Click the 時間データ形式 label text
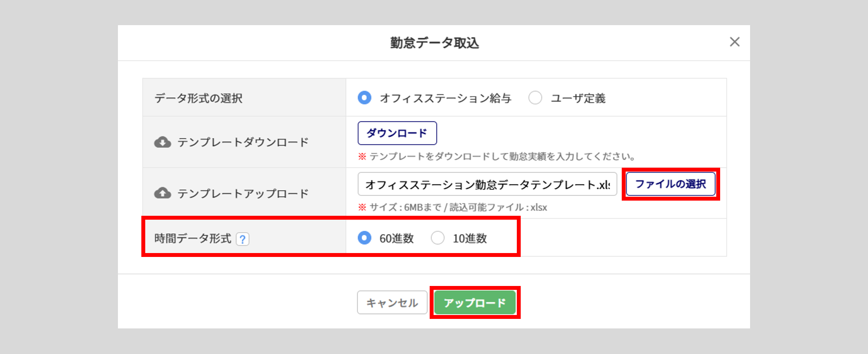 click(x=193, y=238)
